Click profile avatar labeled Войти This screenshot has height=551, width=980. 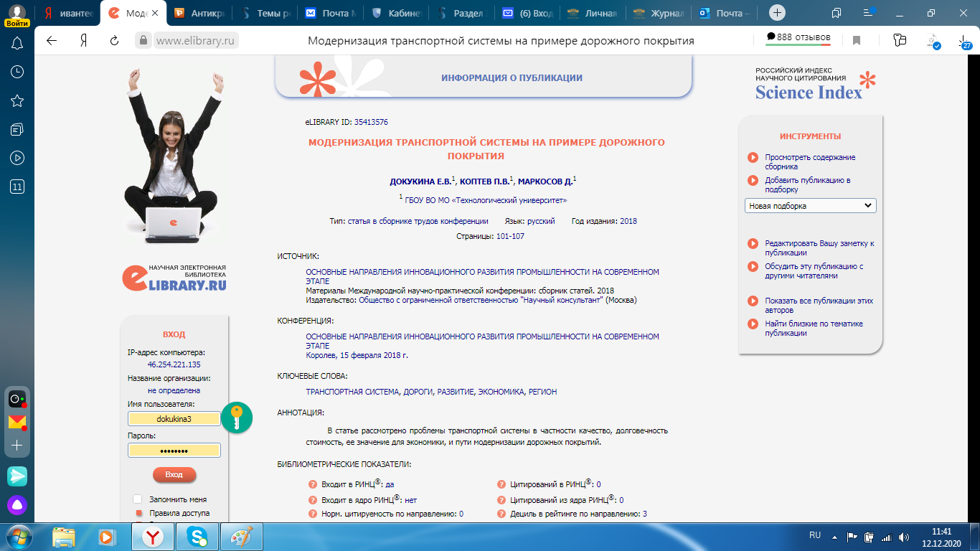coord(17,15)
